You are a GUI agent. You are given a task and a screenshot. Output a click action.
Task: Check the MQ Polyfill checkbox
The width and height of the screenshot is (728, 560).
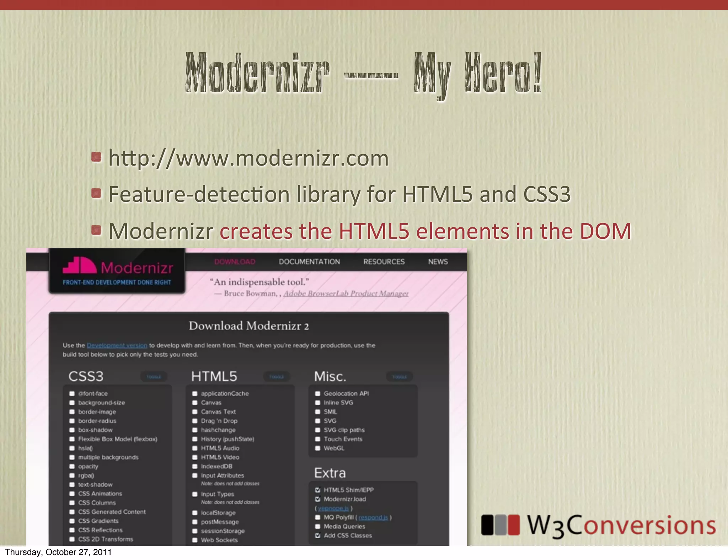(318, 517)
